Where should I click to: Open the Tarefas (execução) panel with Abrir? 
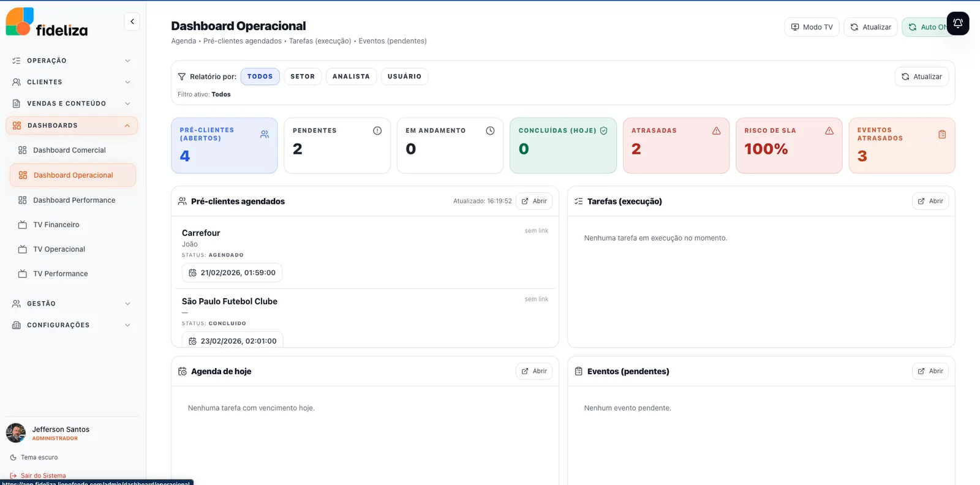[930, 201]
